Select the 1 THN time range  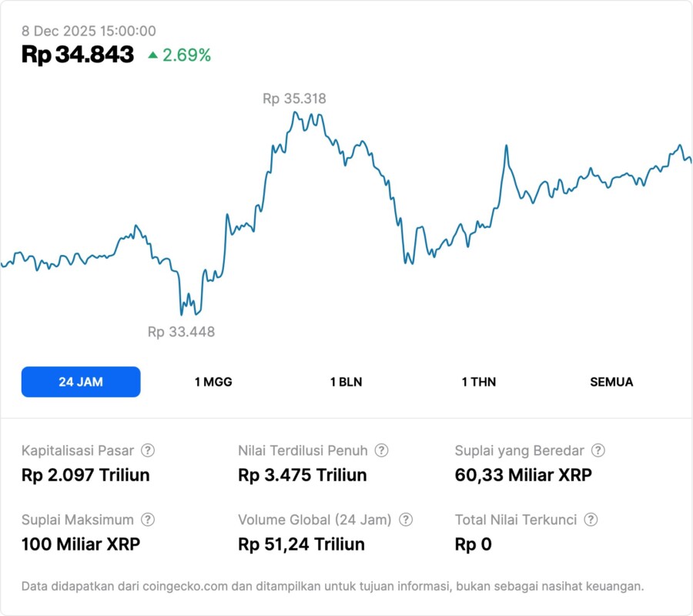click(x=479, y=382)
